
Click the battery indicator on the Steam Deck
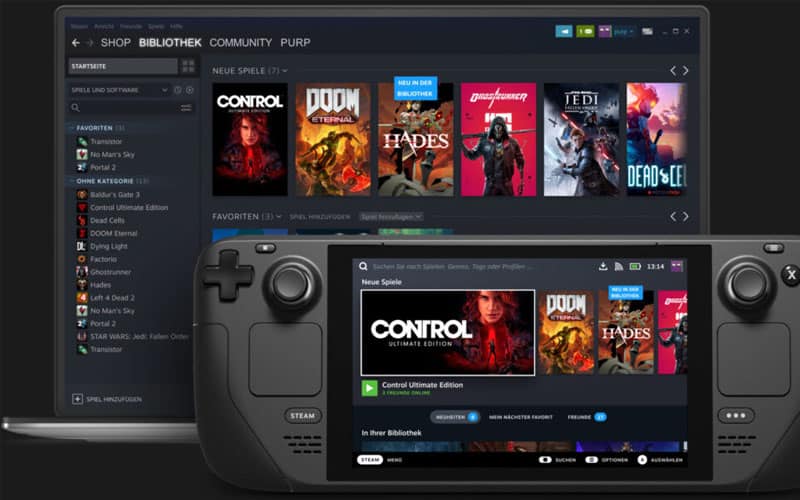[x=635, y=266]
